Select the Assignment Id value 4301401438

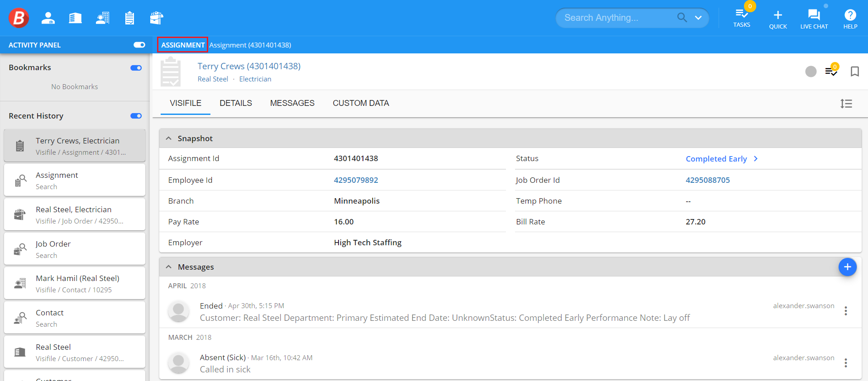(356, 158)
